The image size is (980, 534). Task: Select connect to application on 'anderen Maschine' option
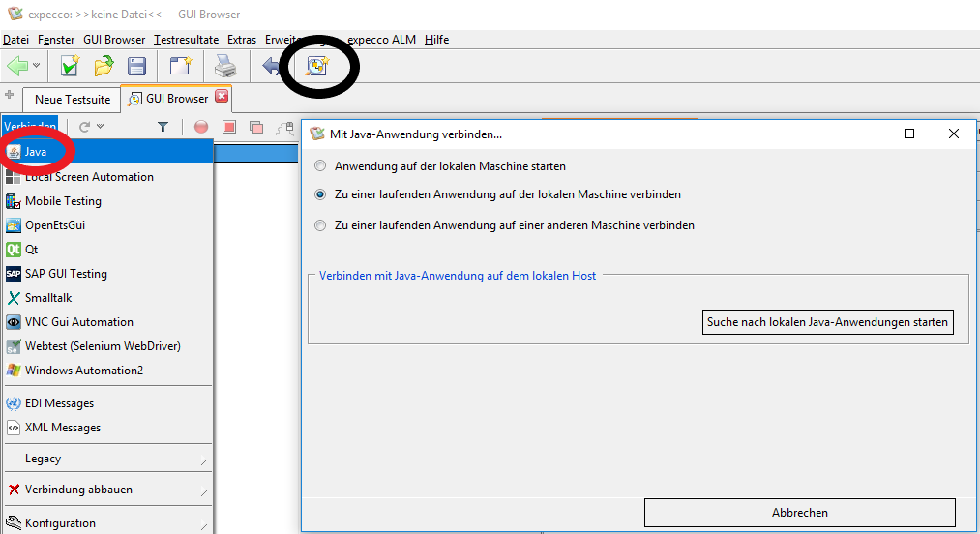click(320, 225)
